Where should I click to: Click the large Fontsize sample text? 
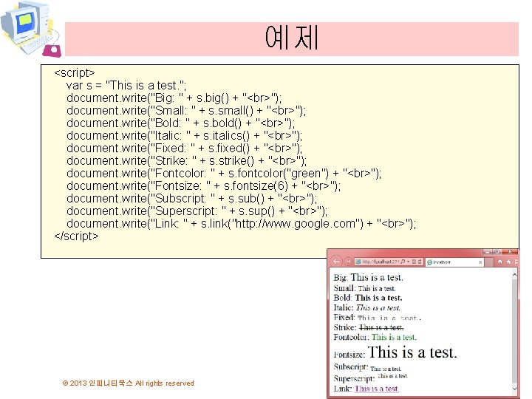412,352
